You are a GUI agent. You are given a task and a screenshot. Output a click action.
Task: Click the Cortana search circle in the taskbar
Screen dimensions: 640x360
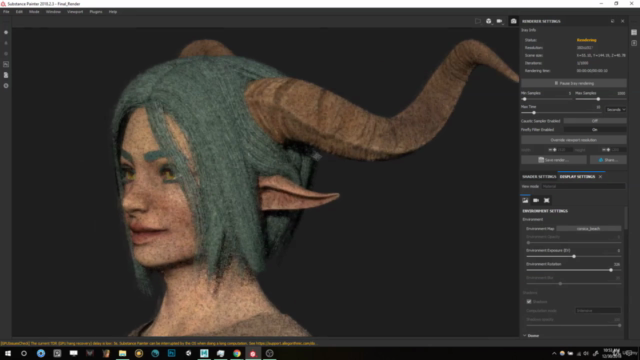(x=24, y=353)
